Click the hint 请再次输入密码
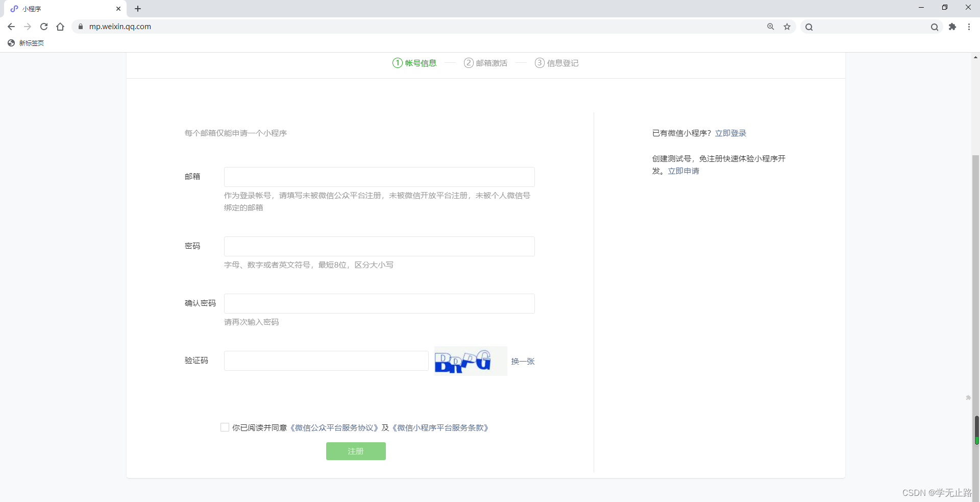Screen dimensions: 980x502 coord(251,322)
